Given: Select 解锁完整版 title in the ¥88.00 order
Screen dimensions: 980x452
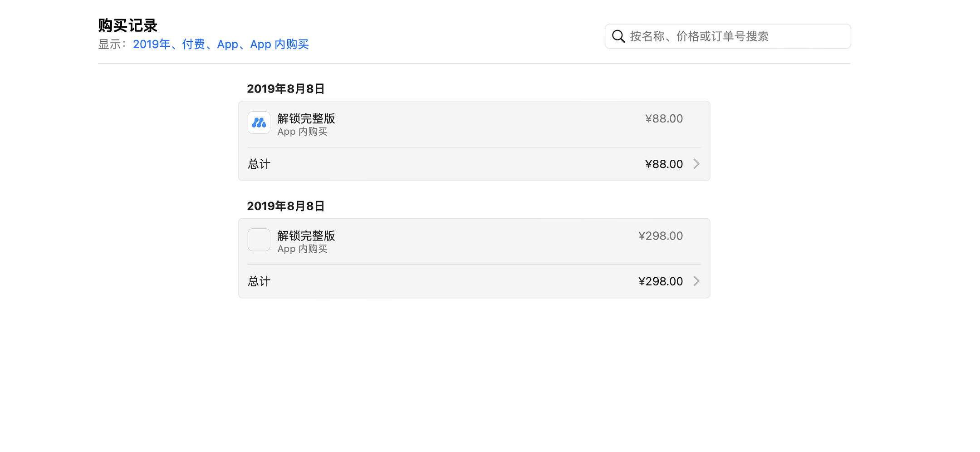Looking at the screenshot, I should pyautogui.click(x=306, y=118).
